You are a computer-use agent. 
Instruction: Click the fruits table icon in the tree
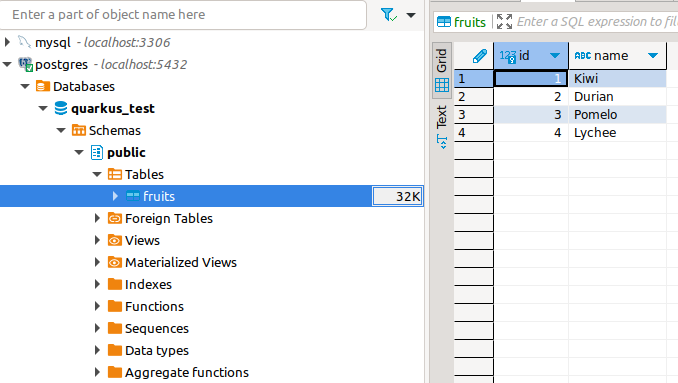coord(133,196)
